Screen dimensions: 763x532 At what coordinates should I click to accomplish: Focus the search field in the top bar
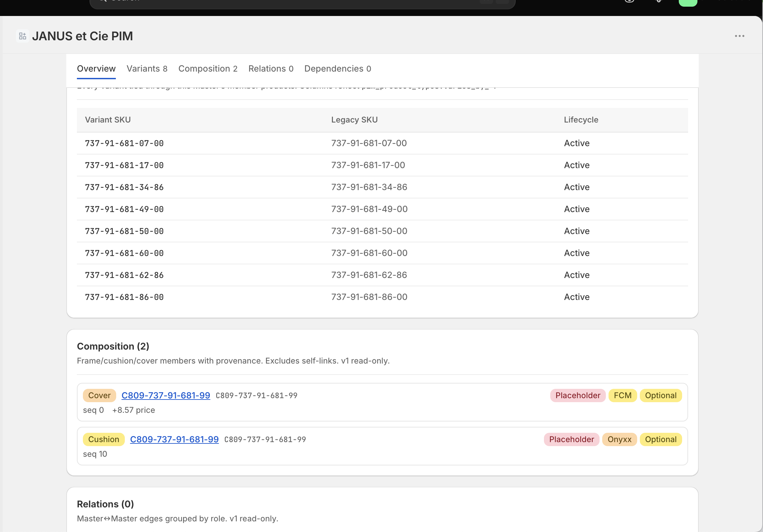[302, 3]
